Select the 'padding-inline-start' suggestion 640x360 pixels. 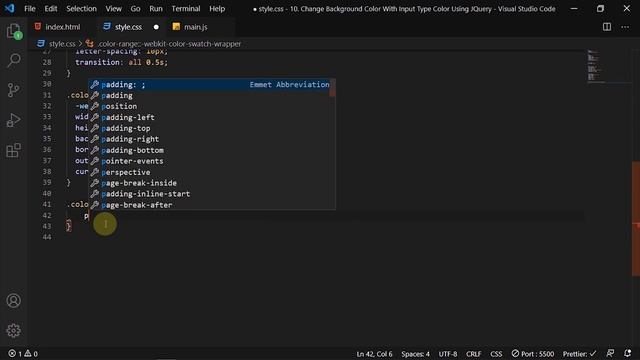pyautogui.click(x=209, y=194)
